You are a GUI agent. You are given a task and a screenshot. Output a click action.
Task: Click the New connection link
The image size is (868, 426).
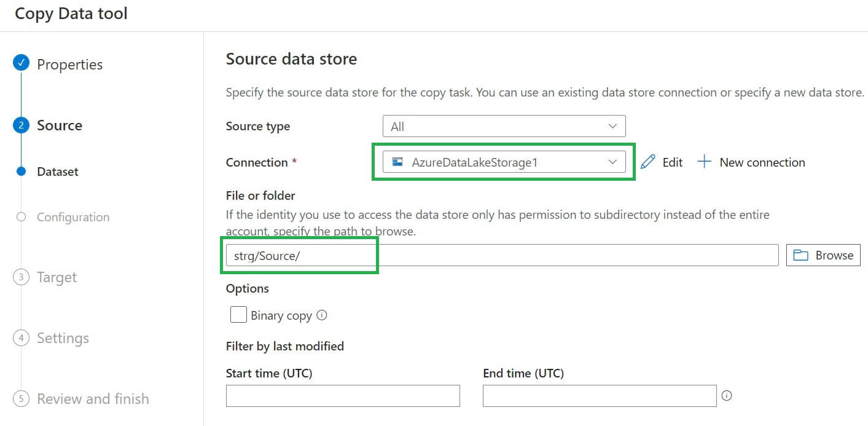pos(762,162)
